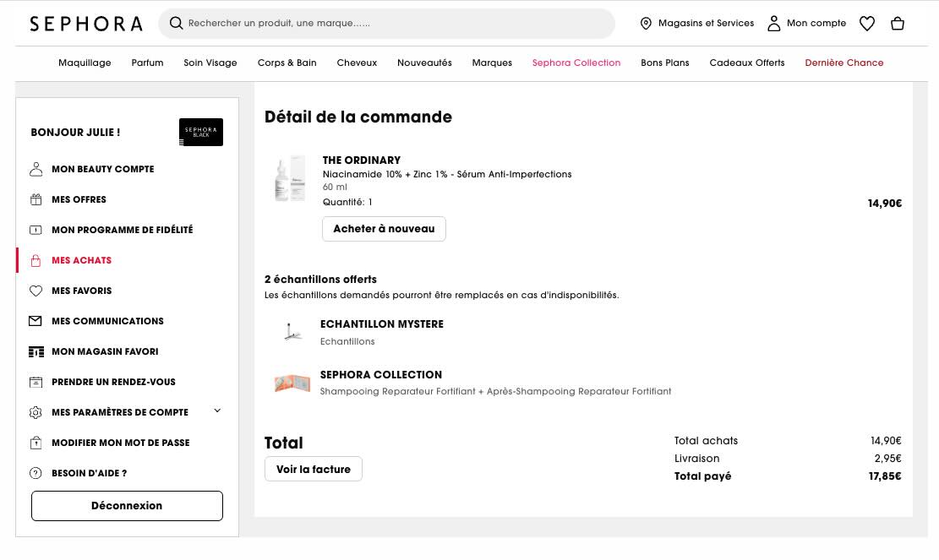Open the Soin Visage menu

tap(210, 63)
